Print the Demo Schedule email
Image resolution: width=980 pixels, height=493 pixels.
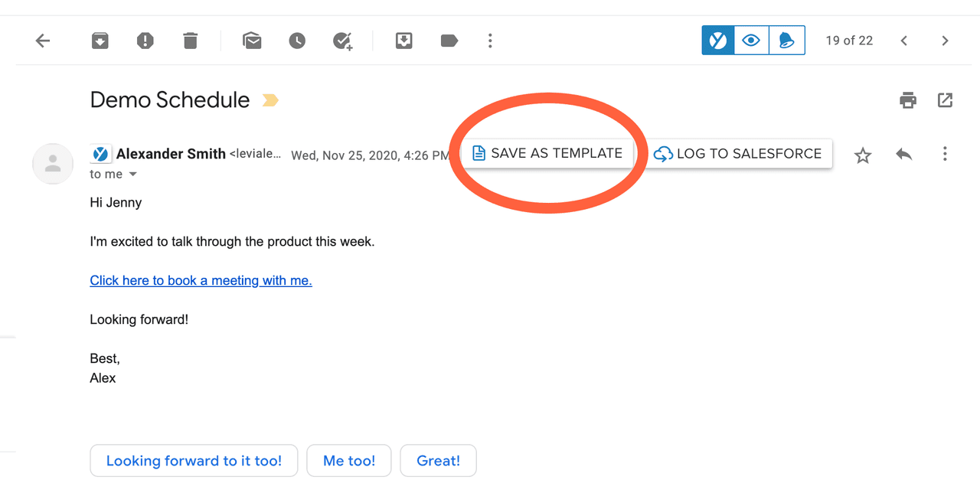pos(907,100)
